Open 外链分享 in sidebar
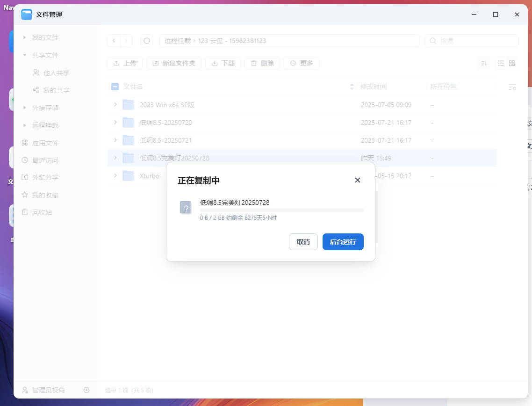This screenshot has width=532, height=406. pos(45,177)
